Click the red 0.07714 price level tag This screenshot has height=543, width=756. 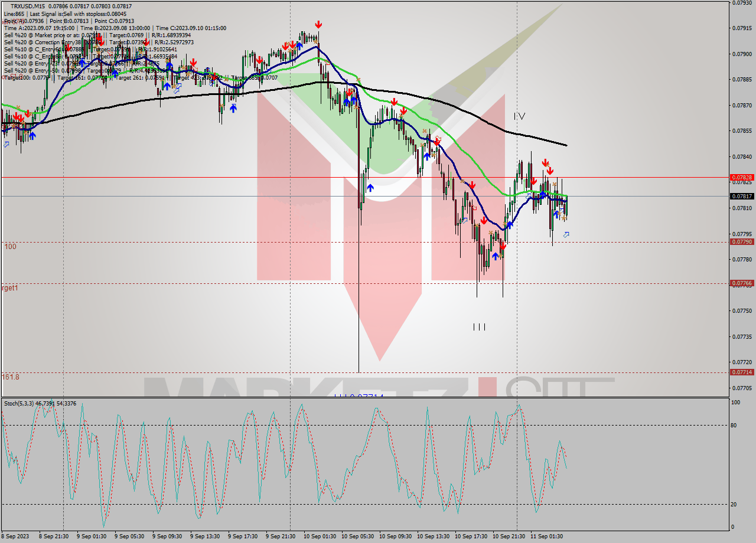coord(742,372)
